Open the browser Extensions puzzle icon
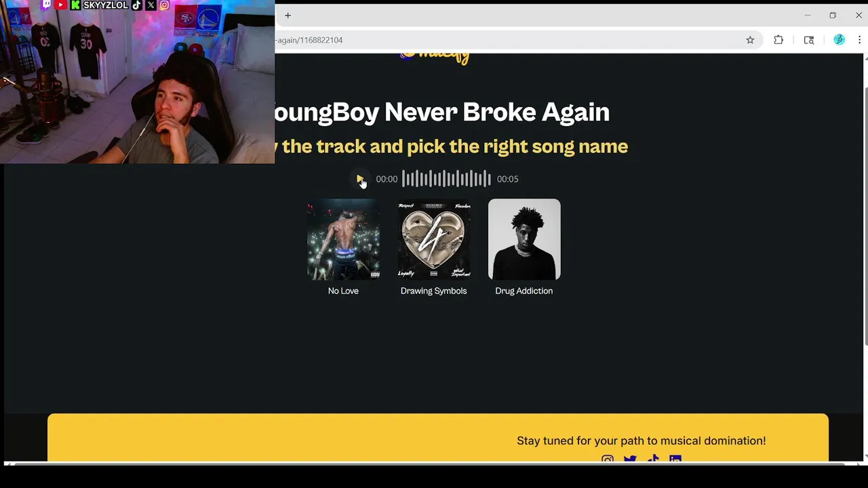868x488 pixels. (x=778, y=40)
